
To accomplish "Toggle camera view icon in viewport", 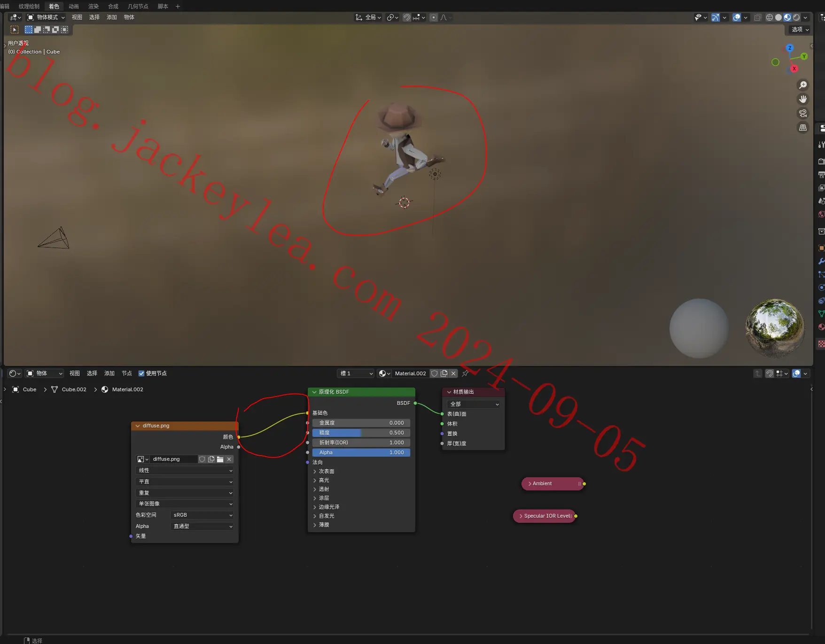I will 803,113.
